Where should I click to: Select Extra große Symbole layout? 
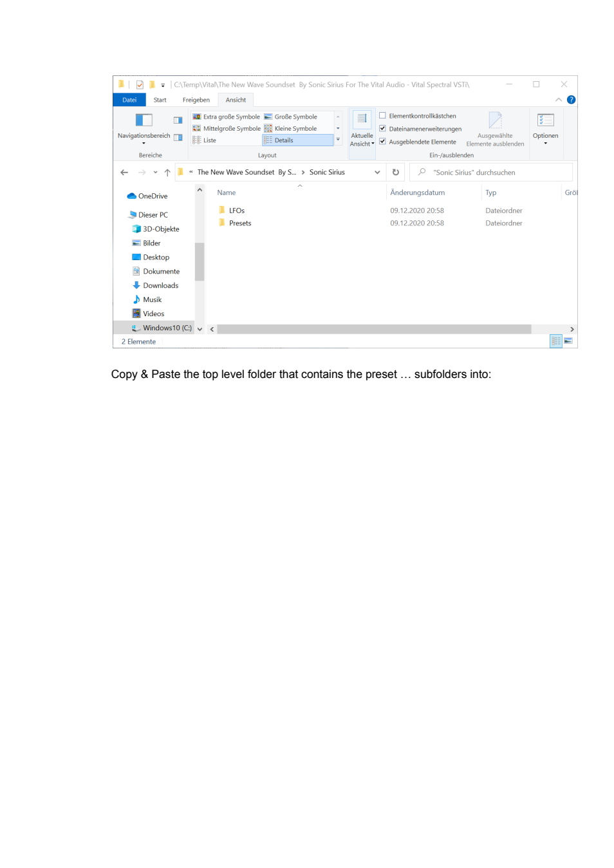click(x=227, y=117)
